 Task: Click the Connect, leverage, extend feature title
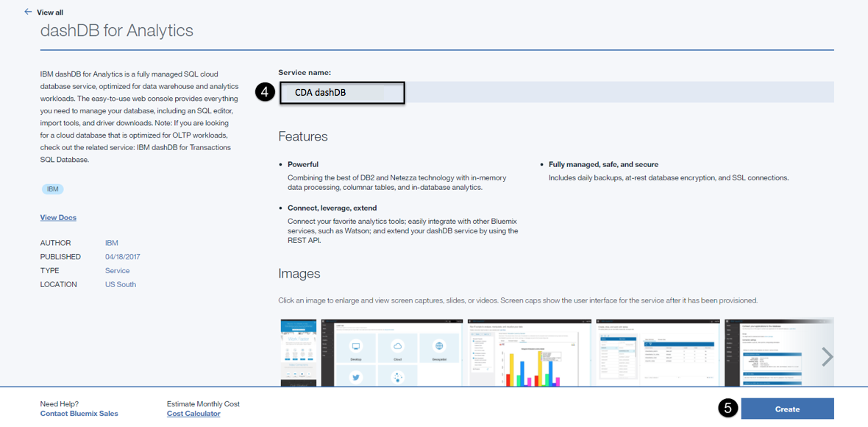[332, 208]
